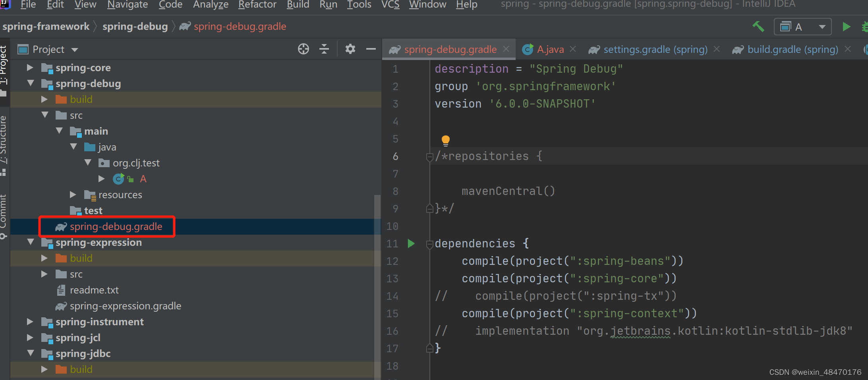Close the spring-debug.gradle tab
The image size is (868, 380).
(506, 49)
